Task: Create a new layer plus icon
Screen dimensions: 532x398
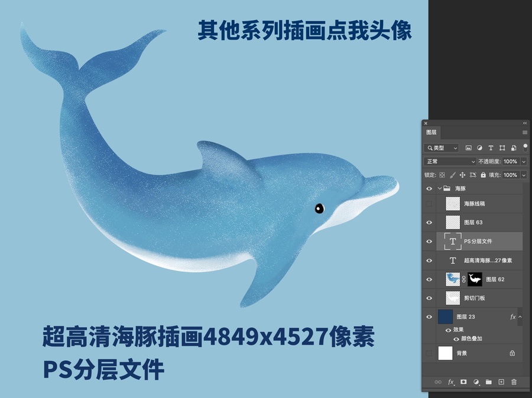Action: [501, 382]
